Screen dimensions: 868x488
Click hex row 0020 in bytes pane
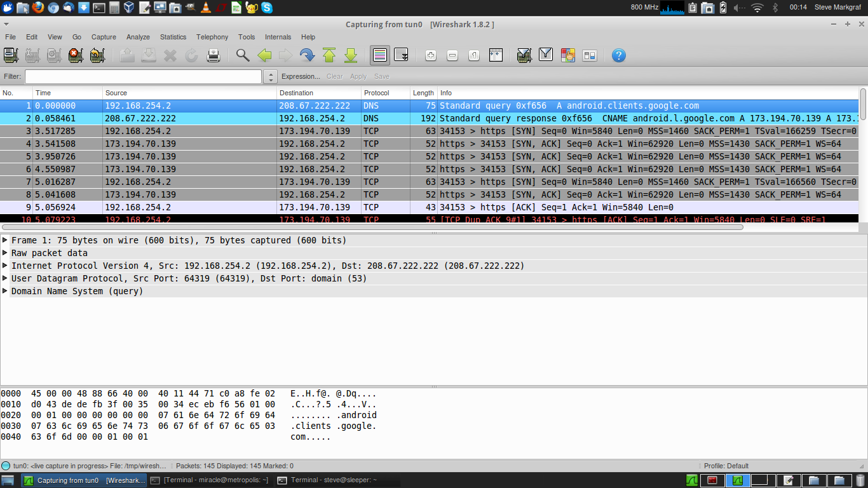[x=189, y=415]
